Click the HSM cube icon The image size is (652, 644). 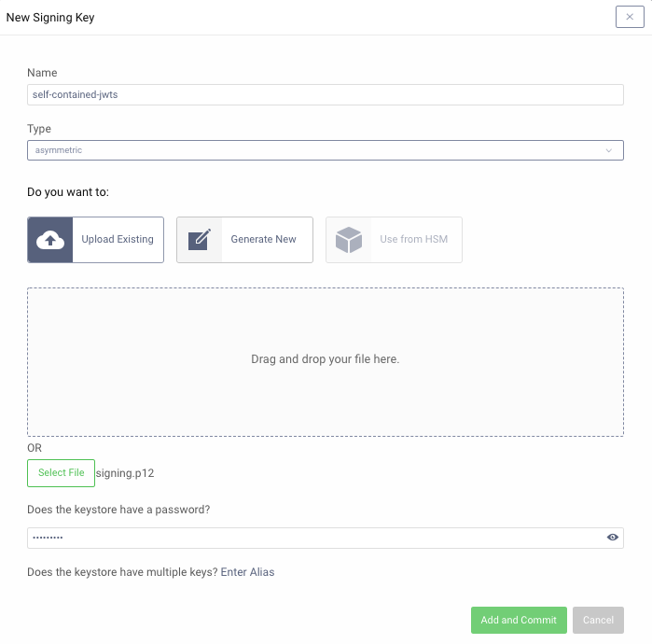click(x=349, y=240)
